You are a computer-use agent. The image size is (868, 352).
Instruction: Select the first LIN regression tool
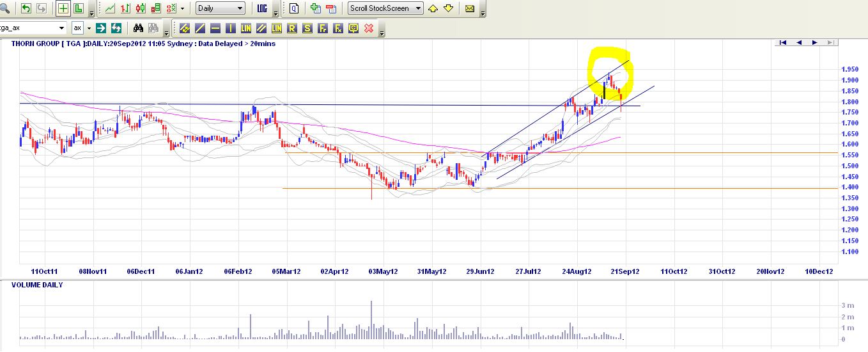tap(245, 28)
